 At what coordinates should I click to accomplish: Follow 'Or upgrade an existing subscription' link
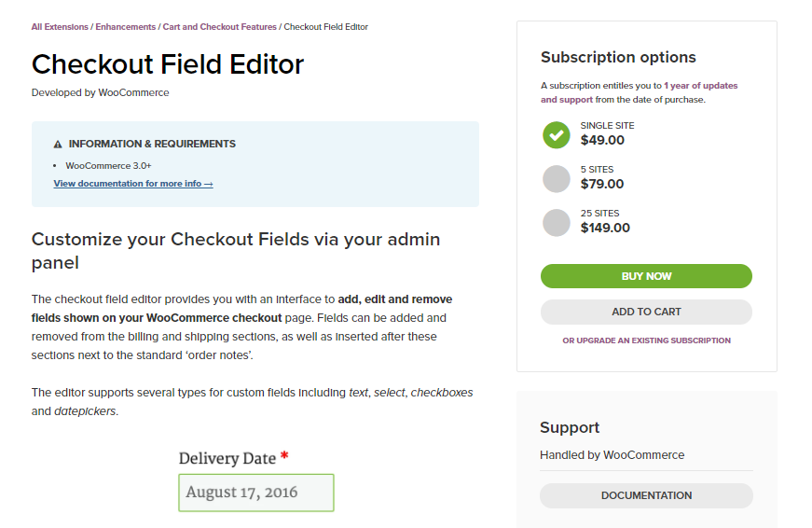(x=646, y=340)
